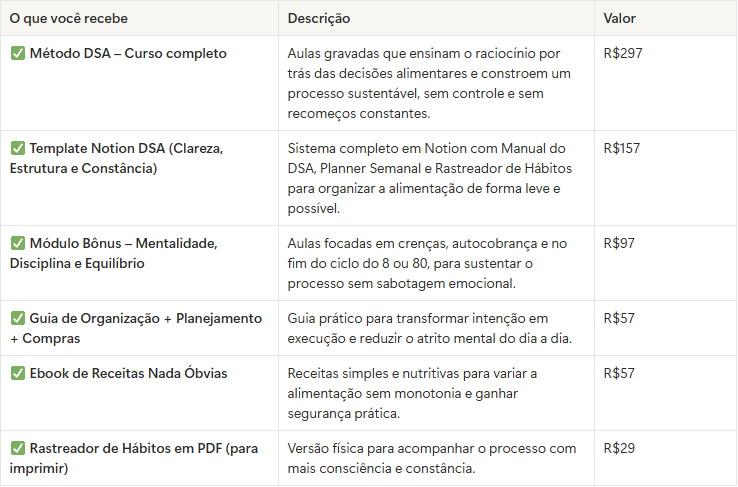Click the R$97 price of Módulo Bônus

620,243
